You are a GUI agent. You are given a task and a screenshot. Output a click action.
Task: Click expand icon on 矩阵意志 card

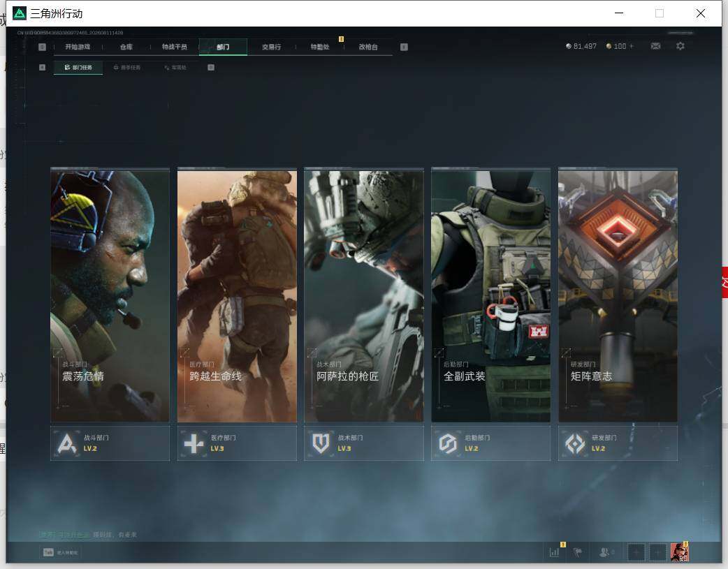[566, 353]
